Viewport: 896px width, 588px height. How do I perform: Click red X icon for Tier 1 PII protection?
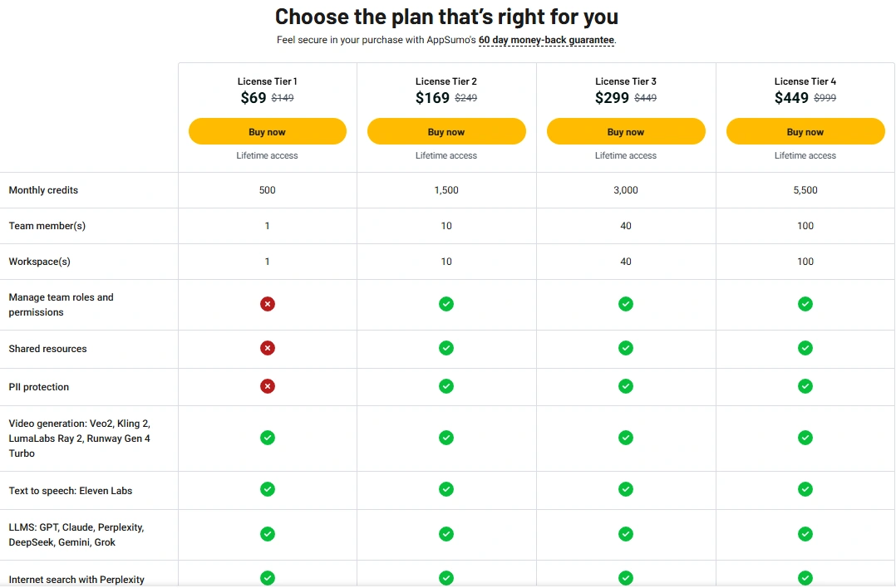(x=268, y=386)
